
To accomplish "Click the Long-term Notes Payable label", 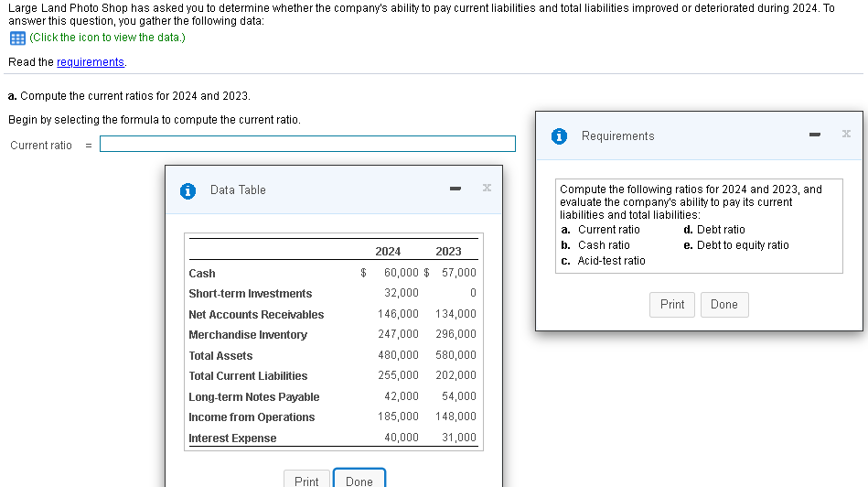I will (254, 397).
